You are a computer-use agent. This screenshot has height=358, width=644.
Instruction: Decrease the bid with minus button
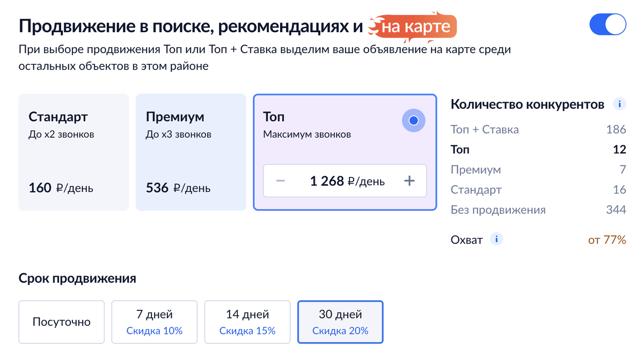(280, 181)
